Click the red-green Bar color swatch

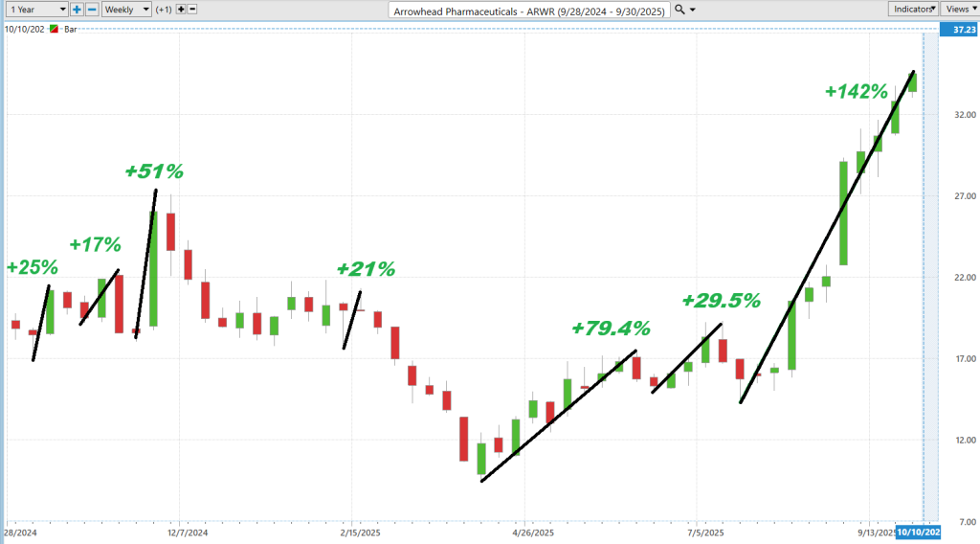coord(55,29)
